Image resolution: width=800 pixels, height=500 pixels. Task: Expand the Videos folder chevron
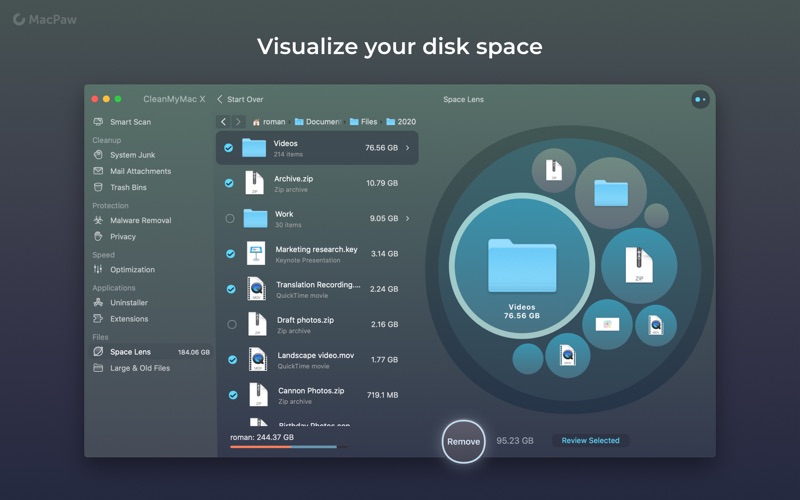tap(408, 148)
